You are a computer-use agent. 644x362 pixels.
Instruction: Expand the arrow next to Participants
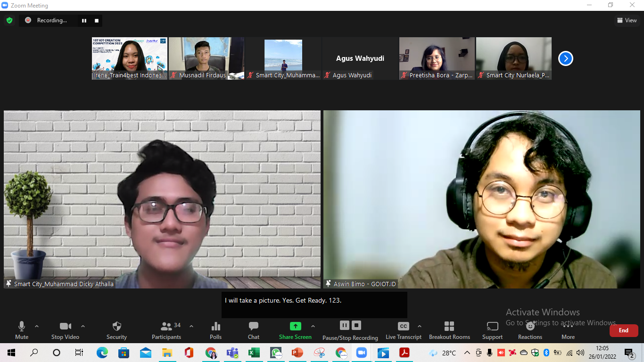pyautogui.click(x=191, y=326)
